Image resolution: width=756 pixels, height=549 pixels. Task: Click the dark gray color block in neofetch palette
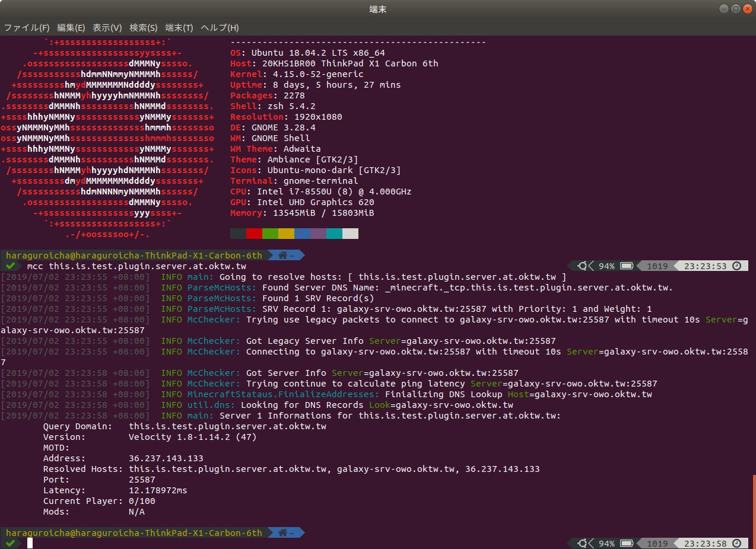tap(238, 234)
